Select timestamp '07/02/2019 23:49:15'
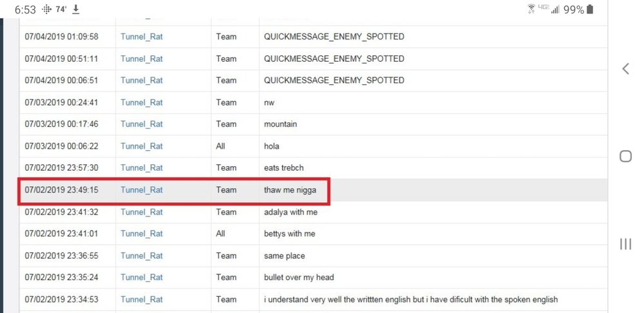The width and height of the screenshot is (644, 313). pos(62,190)
